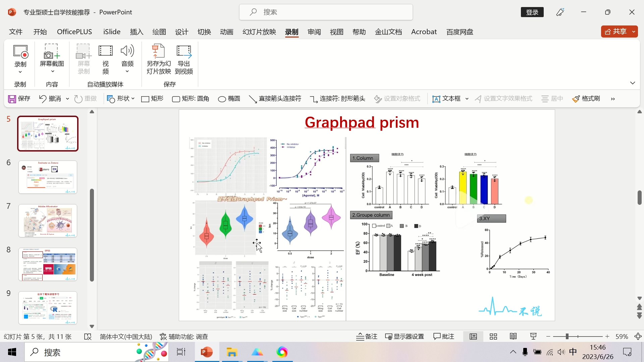Click the 共享 share button
Screen dimensions: 644x362
(x=615, y=32)
